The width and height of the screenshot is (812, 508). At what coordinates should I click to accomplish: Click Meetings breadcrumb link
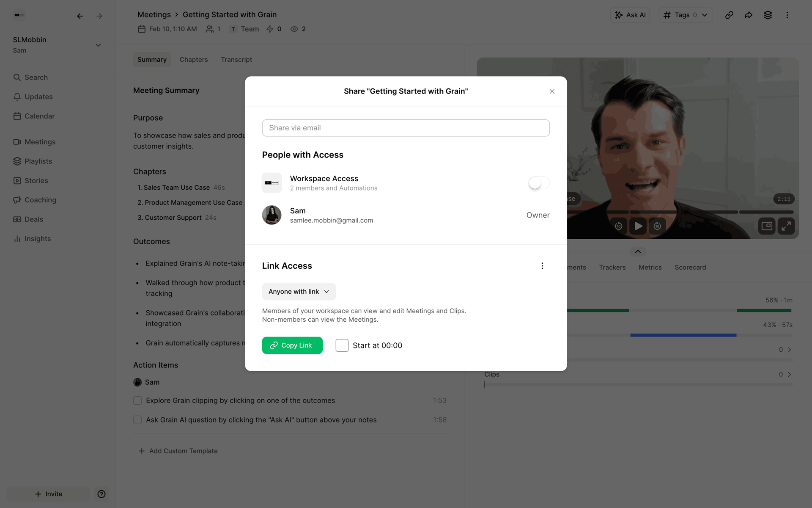[x=154, y=15]
